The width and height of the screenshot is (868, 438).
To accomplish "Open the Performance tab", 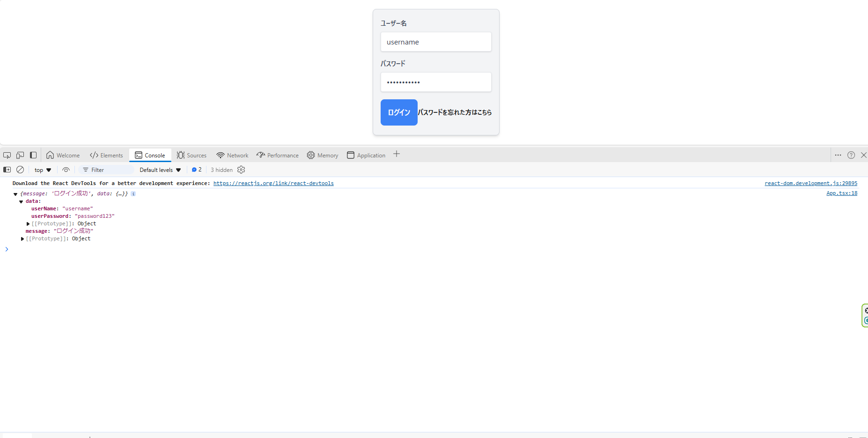I will (x=278, y=156).
